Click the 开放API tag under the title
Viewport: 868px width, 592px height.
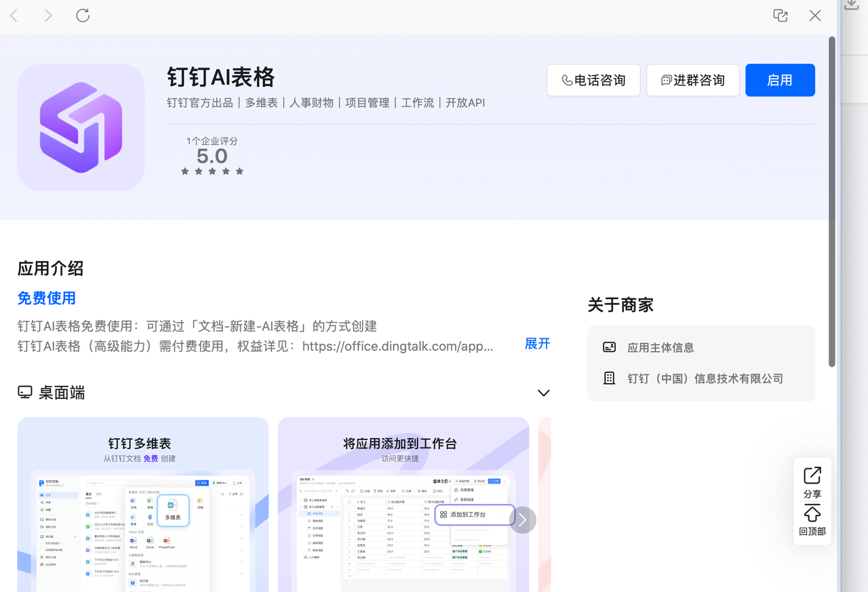[465, 103]
